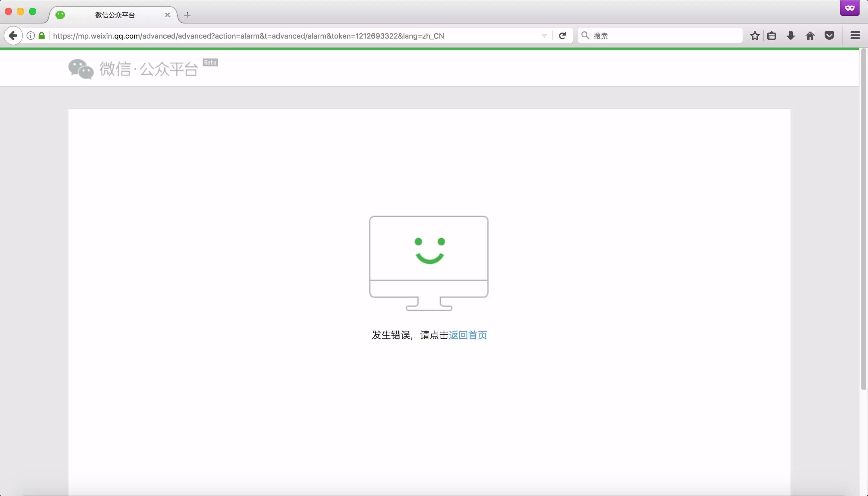Open a new tab with plus button
Viewport: 868px width, 496px height.
pyautogui.click(x=187, y=15)
